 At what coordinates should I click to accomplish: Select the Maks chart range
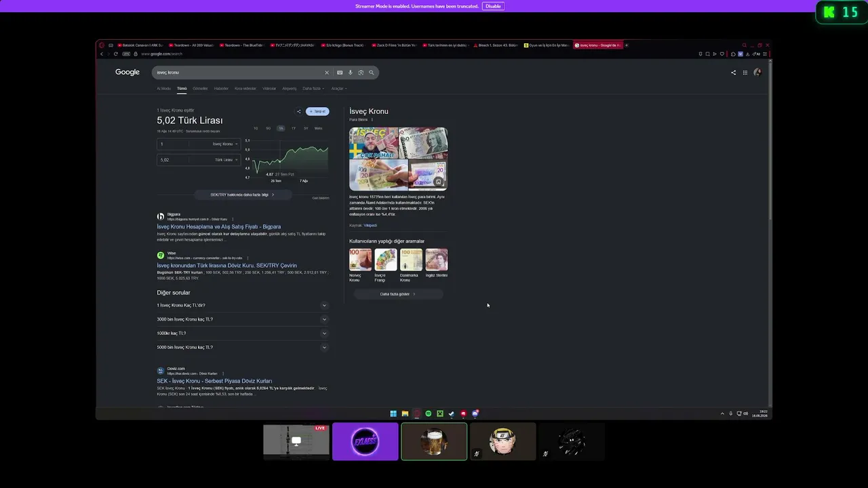point(319,128)
